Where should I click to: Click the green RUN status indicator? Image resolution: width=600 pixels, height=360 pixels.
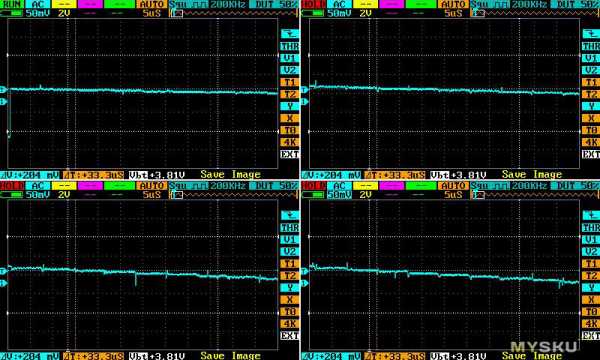pos(11,4)
